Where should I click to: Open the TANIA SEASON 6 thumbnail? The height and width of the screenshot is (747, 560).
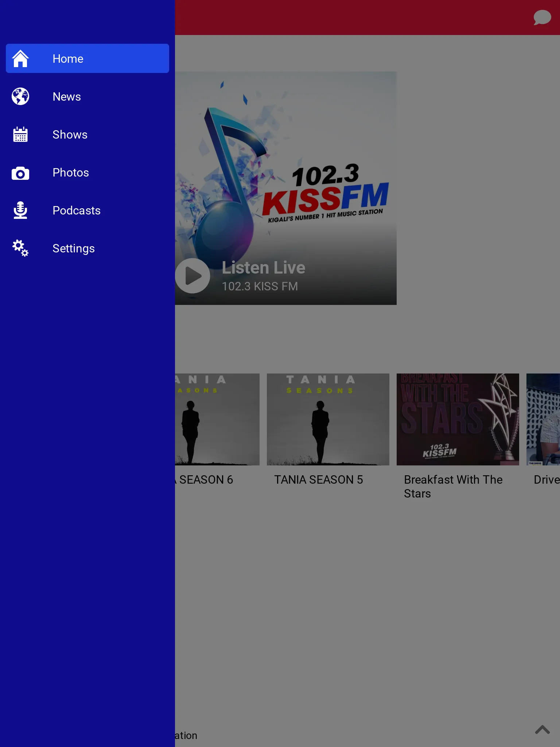pyautogui.click(x=217, y=419)
